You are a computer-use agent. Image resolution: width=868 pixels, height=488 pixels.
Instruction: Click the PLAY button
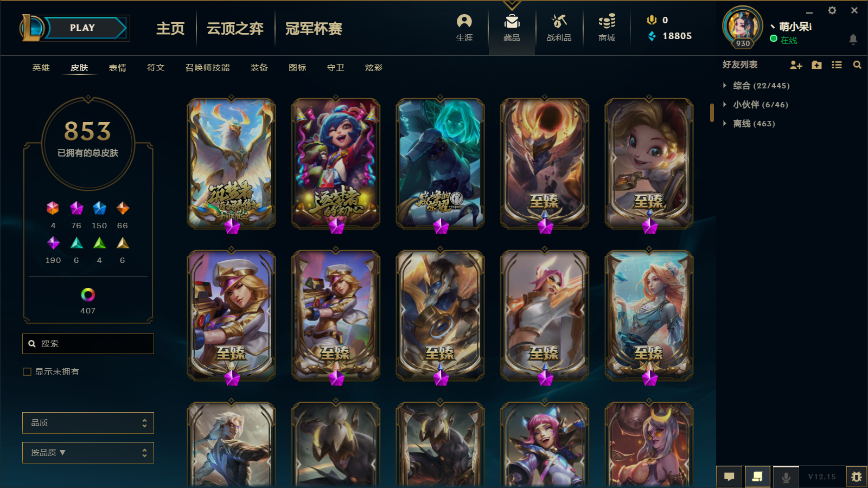[82, 28]
